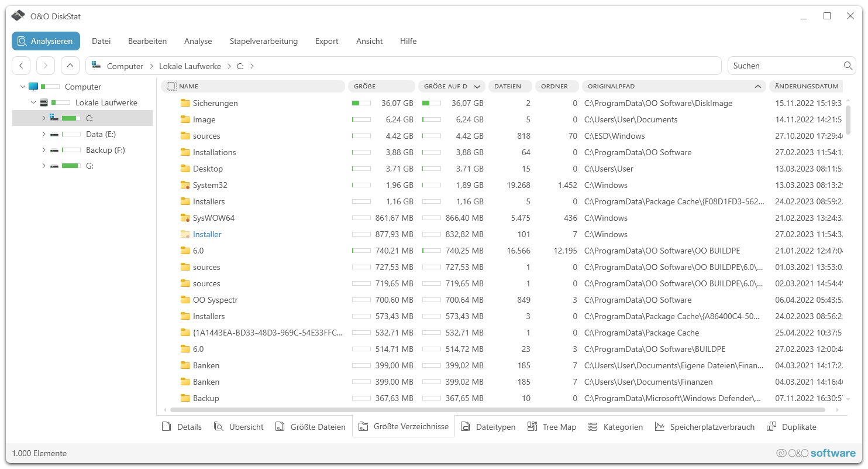
Task: Click the Computer breadcrumb segment
Action: [x=125, y=66]
